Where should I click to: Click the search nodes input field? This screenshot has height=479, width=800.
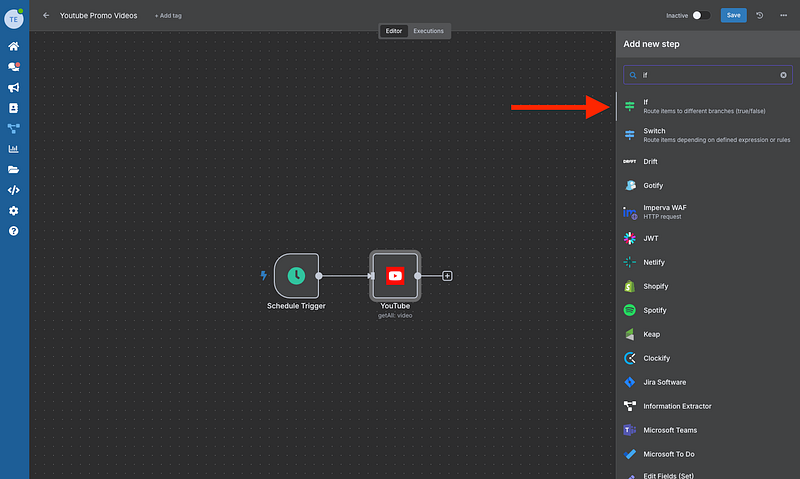(x=706, y=75)
